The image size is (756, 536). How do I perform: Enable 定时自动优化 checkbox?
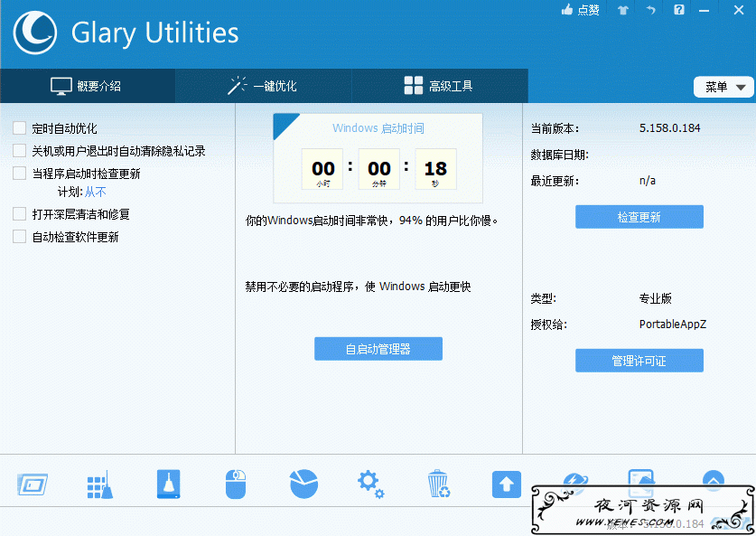click(19, 128)
